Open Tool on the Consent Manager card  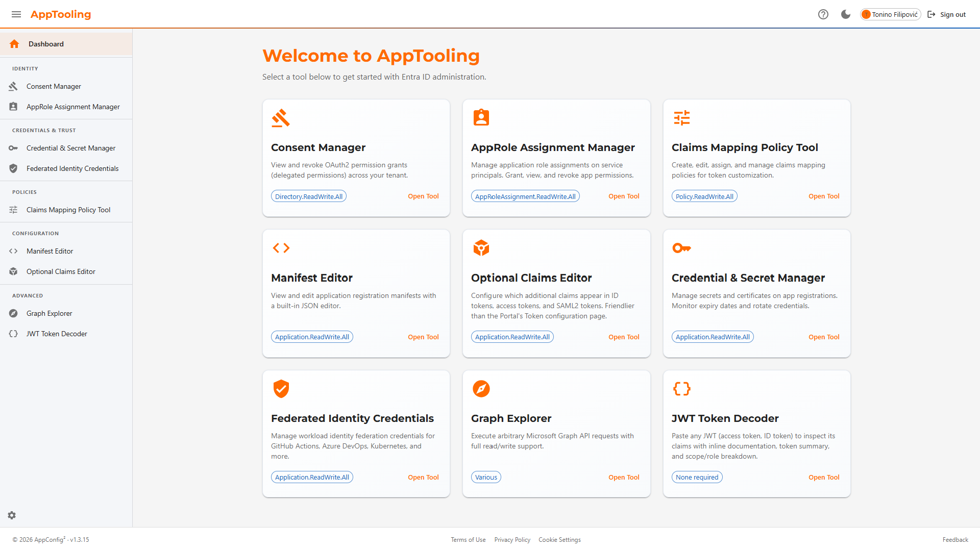(423, 196)
